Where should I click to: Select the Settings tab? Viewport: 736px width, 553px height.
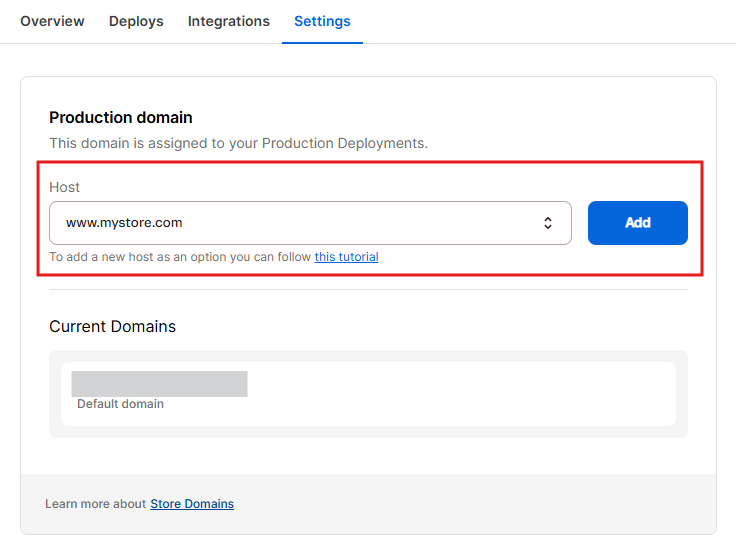pyautogui.click(x=322, y=21)
